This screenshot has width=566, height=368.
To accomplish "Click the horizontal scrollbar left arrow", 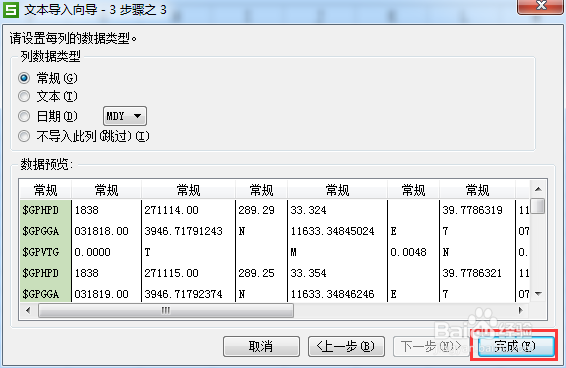I will [x=28, y=310].
